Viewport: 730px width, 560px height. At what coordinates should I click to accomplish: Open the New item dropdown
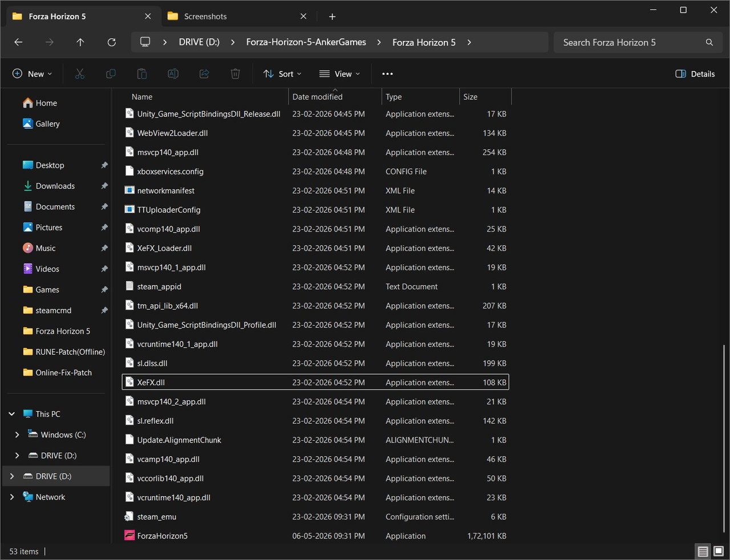click(32, 74)
